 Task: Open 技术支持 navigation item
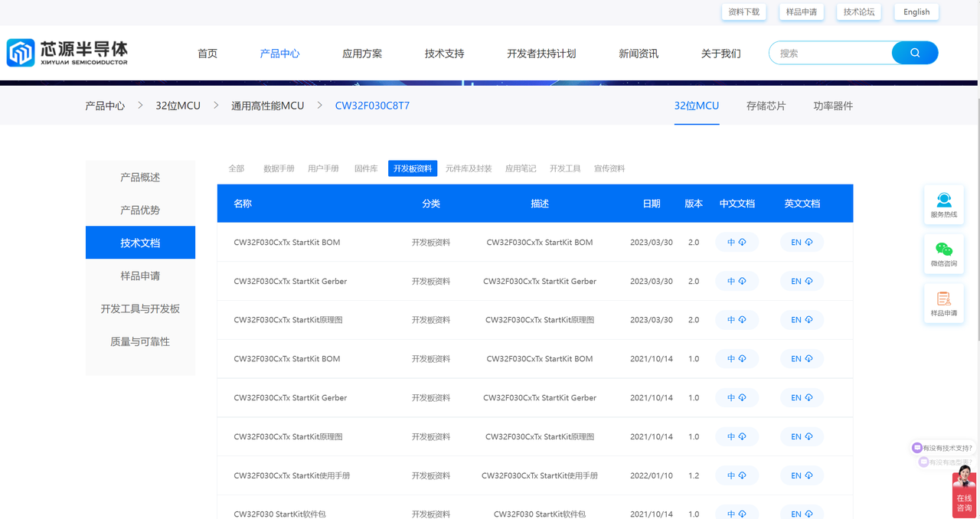pyautogui.click(x=444, y=54)
